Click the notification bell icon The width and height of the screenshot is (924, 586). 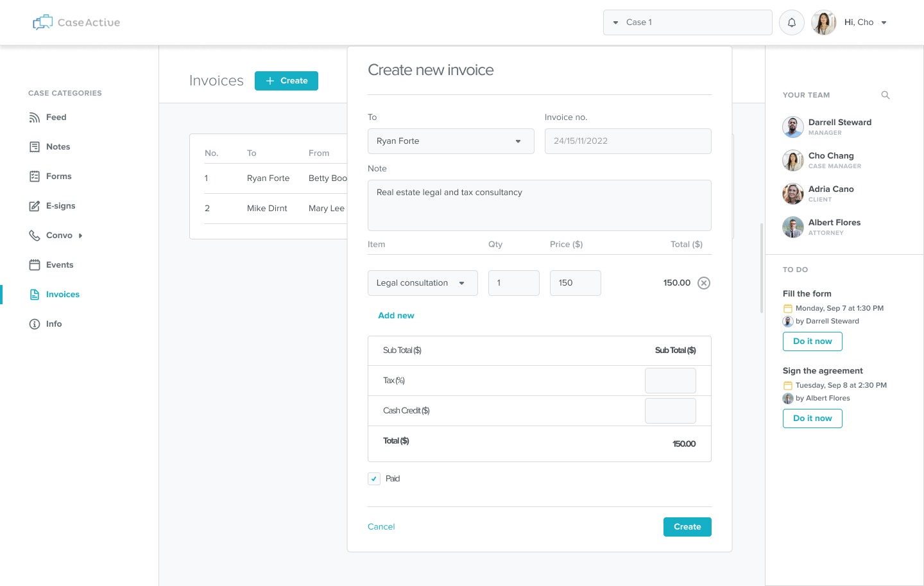point(791,22)
